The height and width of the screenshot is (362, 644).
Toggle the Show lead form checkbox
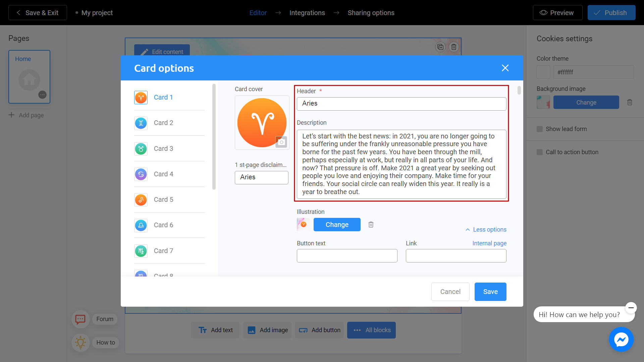click(540, 129)
